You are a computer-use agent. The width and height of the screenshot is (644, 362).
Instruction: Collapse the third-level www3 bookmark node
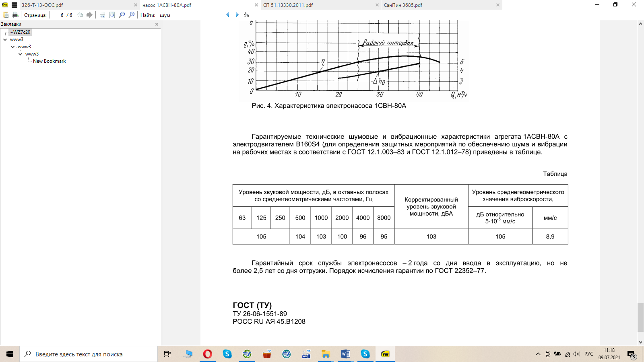[x=20, y=54]
